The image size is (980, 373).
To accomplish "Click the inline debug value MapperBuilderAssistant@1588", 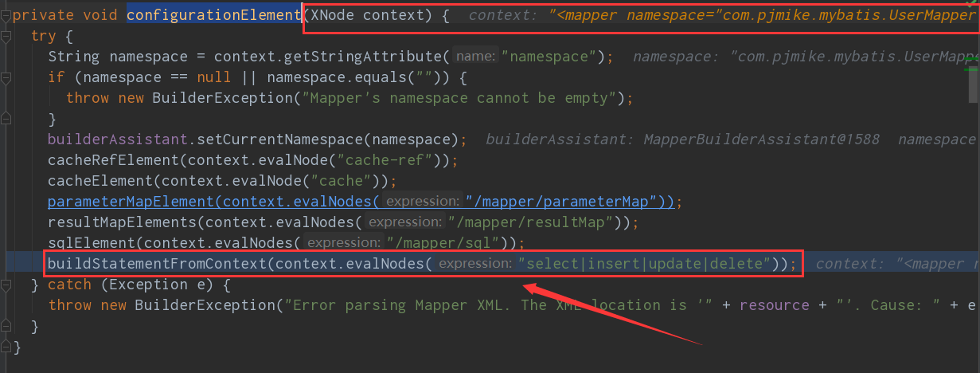I will click(x=761, y=139).
